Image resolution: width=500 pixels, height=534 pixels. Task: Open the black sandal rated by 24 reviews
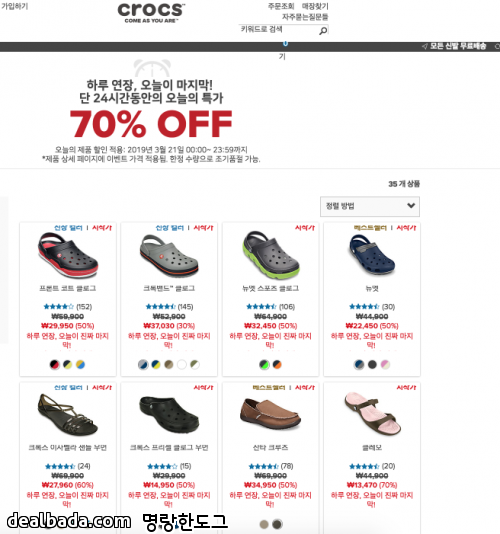coord(67,414)
